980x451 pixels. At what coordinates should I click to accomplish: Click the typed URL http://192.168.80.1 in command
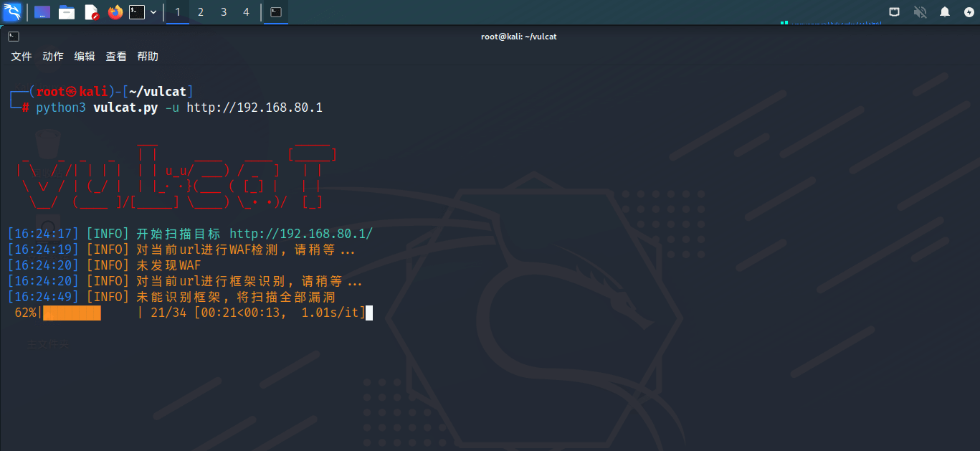tap(254, 108)
